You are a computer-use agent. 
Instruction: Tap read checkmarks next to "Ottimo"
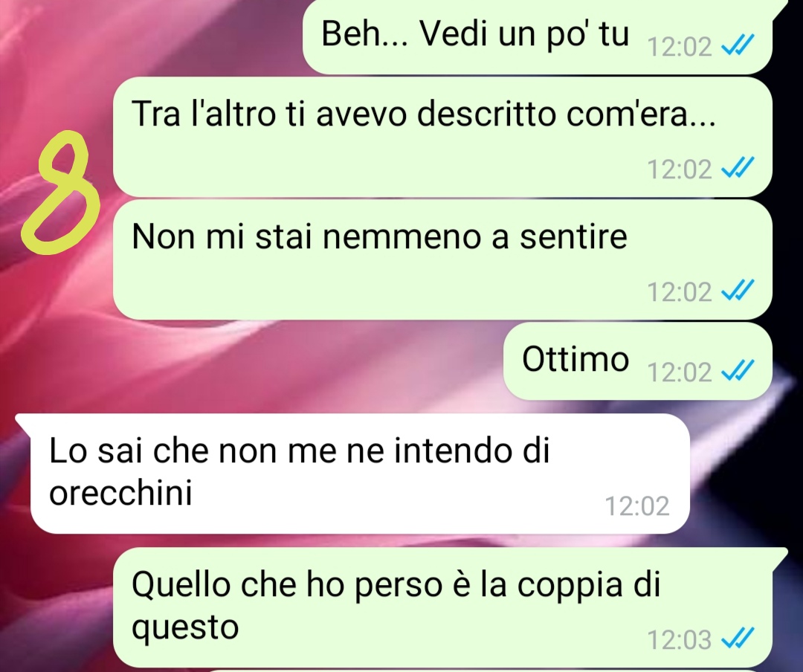click(x=738, y=371)
